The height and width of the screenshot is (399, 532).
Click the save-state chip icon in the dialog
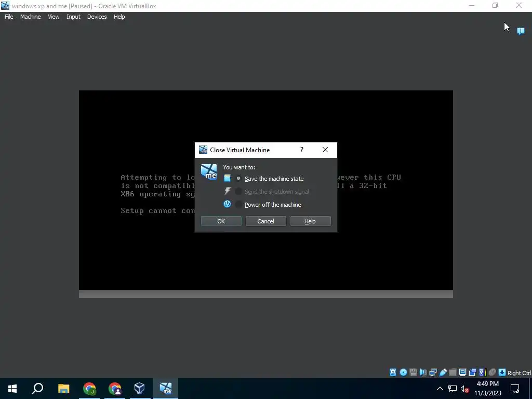click(228, 179)
